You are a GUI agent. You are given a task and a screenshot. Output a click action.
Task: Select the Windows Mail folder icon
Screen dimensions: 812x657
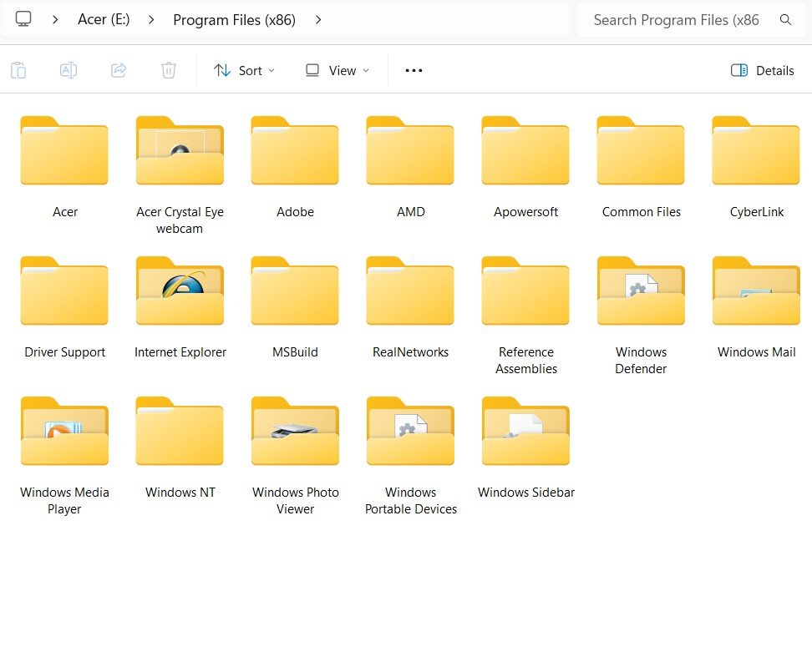(756, 291)
